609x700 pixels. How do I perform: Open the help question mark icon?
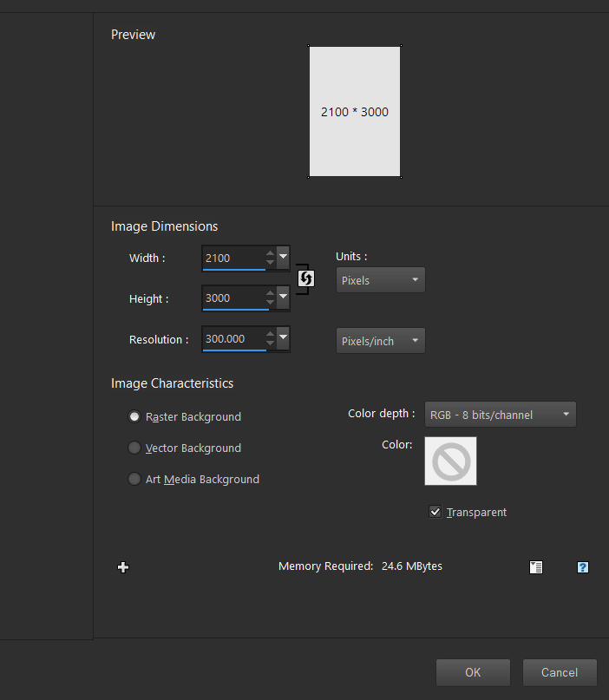(x=583, y=567)
